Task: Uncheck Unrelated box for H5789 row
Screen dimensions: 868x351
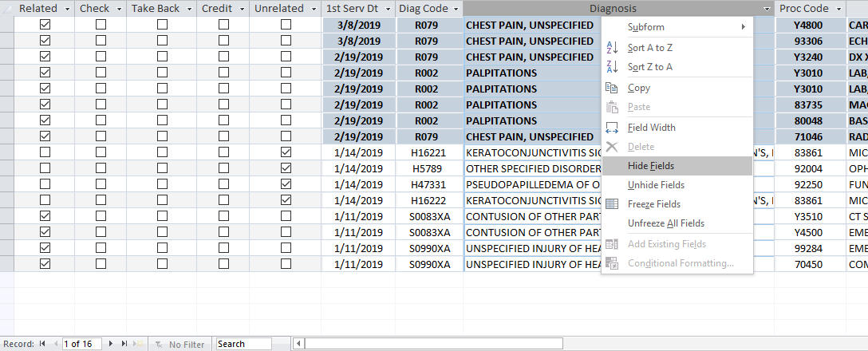Action: tap(286, 168)
